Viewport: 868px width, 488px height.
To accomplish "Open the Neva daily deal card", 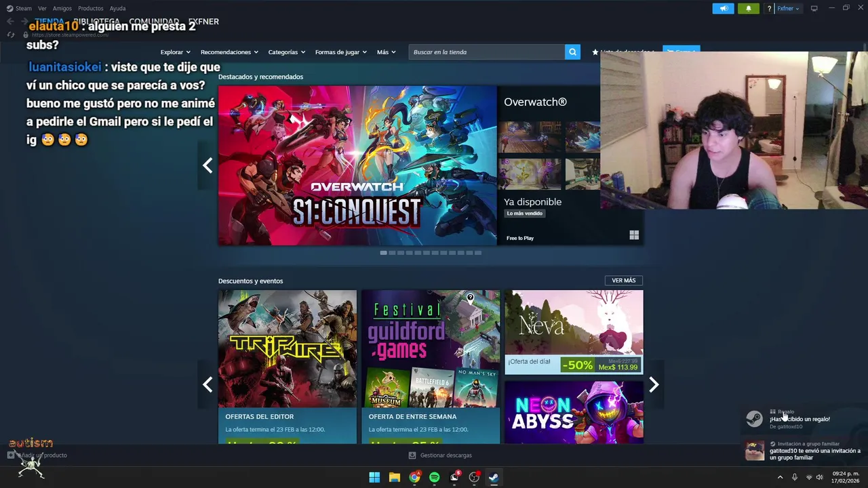I will [574, 332].
